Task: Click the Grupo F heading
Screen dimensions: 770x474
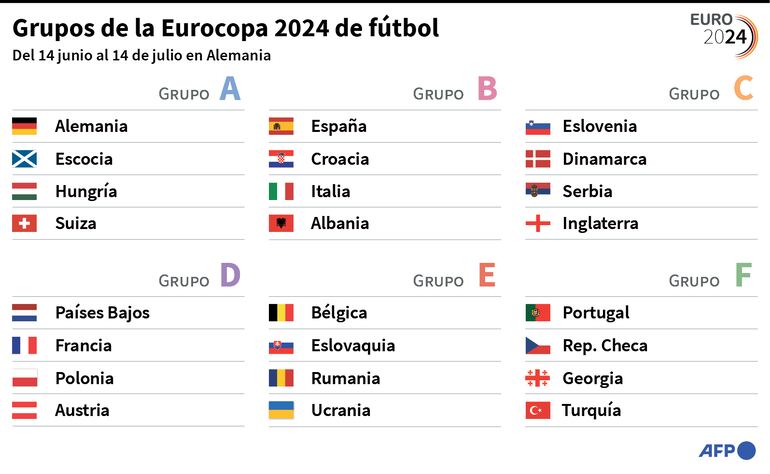Action: click(710, 278)
